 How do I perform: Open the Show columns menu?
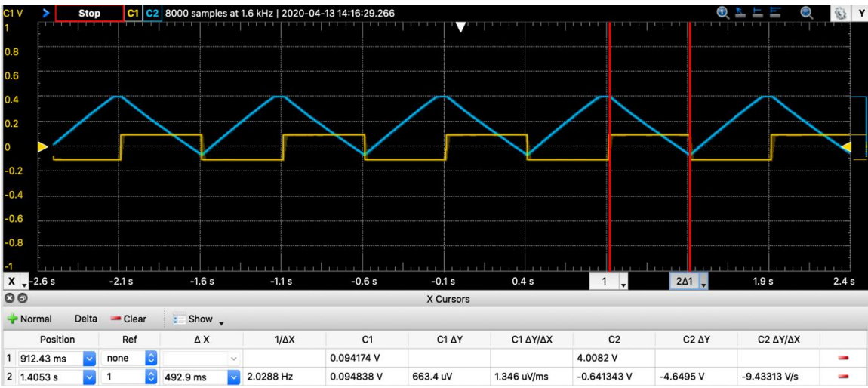click(x=199, y=319)
